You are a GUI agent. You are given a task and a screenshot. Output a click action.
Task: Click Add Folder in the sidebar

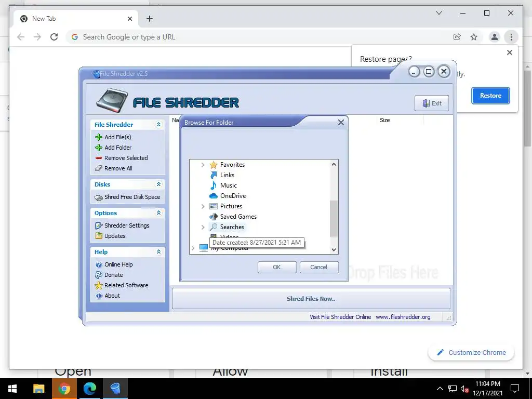(118, 148)
